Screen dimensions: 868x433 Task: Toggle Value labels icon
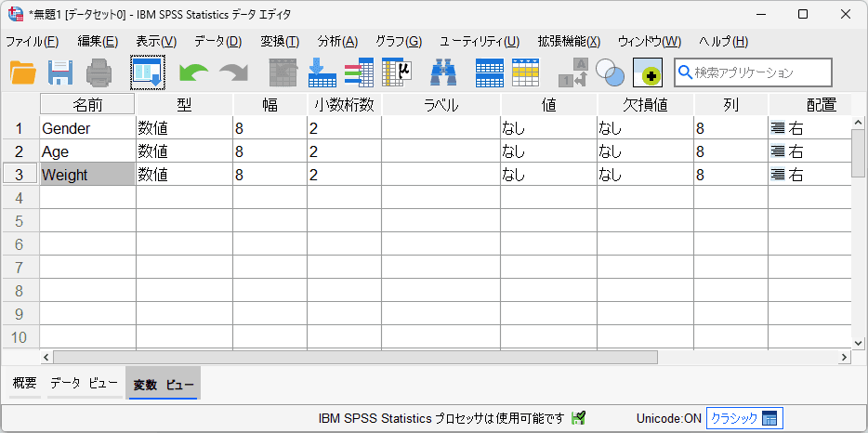[572, 72]
